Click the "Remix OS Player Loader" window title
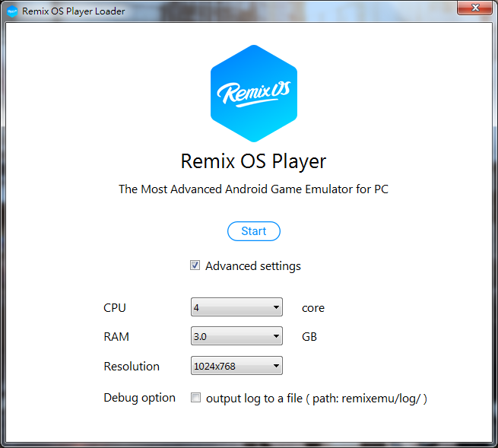The height and width of the screenshot is (448, 498). [73, 11]
